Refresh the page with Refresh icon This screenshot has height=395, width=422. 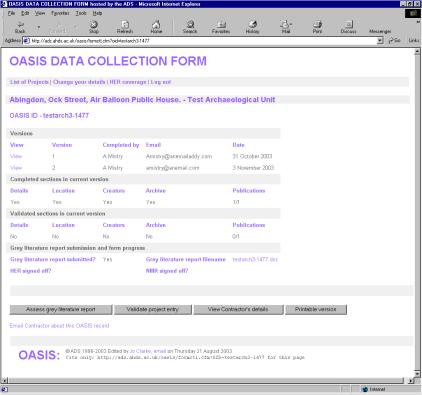pos(125,27)
